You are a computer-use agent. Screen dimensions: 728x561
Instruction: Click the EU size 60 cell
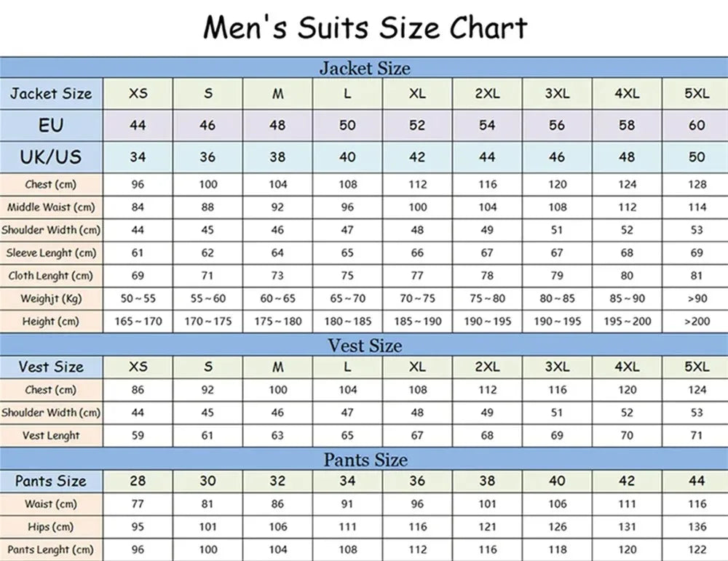(x=697, y=125)
